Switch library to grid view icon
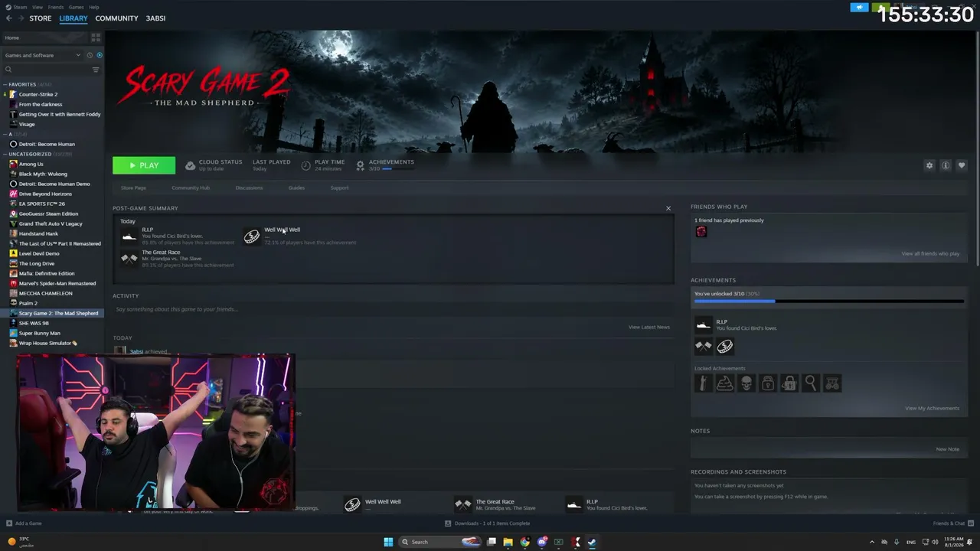The height and width of the screenshot is (551, 980). point(96,37)
